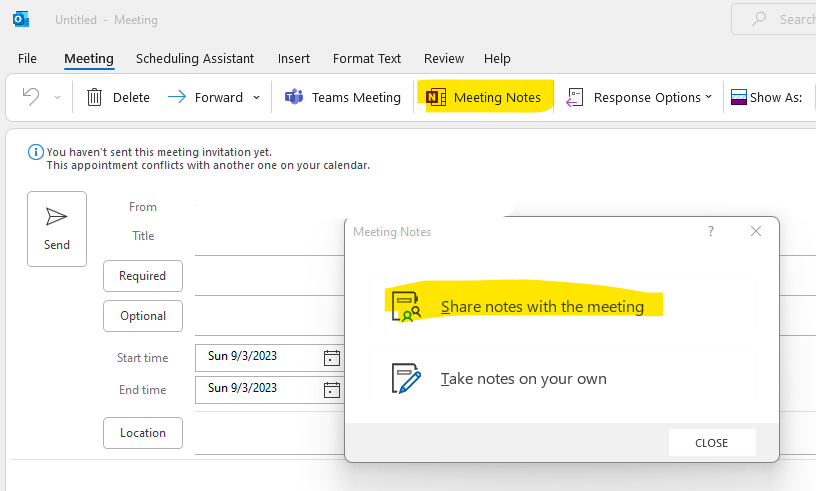Image resolution: width=816 pixels, height=491 pixels.
Task: Click the Optional attendees button
Action: click(x=143, y=316)
